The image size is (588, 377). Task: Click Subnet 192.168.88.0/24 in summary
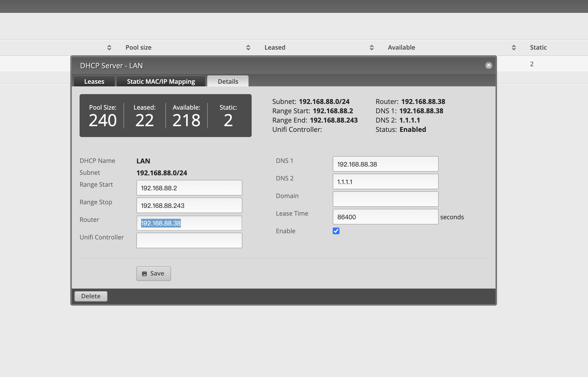click(x=311, y=102)
